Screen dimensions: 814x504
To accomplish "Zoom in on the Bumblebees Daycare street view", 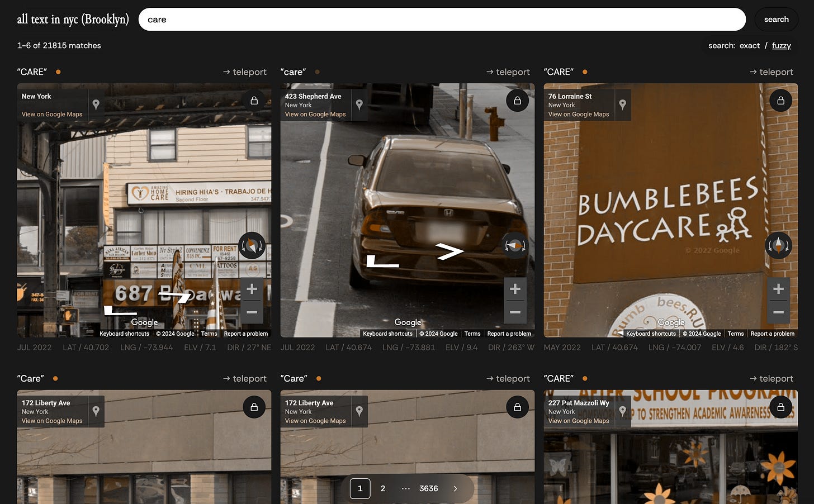I will 779,289.
